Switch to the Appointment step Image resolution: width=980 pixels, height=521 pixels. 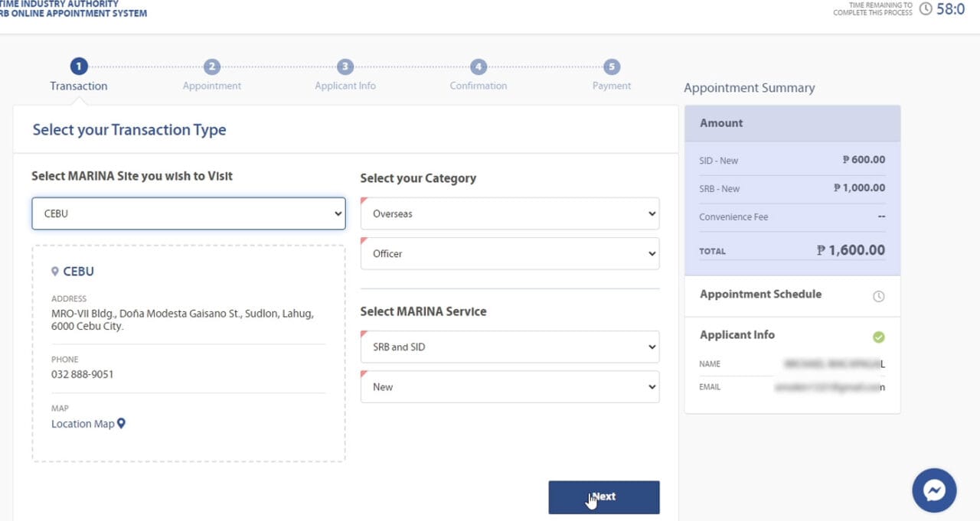[x=211, y=85]
